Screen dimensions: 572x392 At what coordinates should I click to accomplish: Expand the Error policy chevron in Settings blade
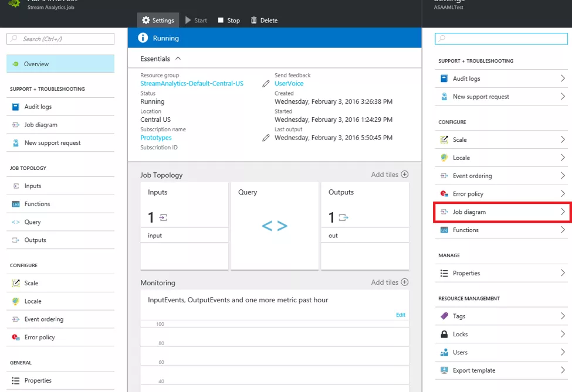click(x=563, y=194)
